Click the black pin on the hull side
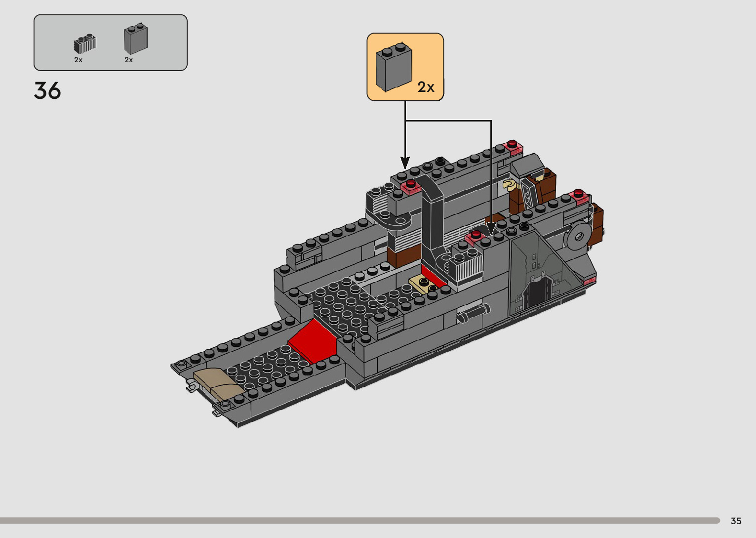 point(473,313)
